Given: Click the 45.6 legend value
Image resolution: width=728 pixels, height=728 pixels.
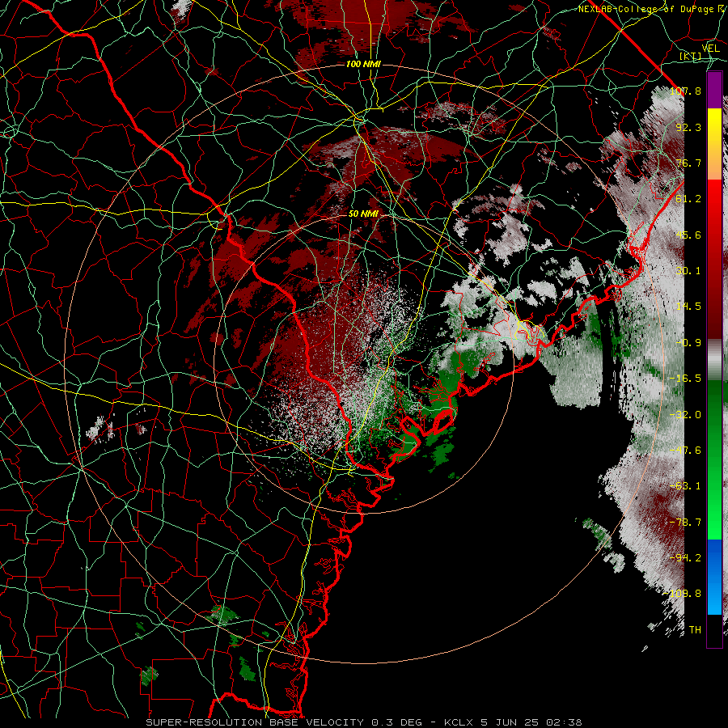Looking at the screenshot, I should [688, 235].
